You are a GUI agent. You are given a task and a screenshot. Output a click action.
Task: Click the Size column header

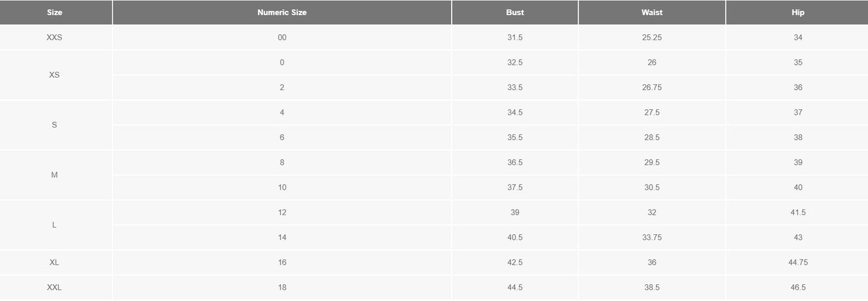(55, 13)
